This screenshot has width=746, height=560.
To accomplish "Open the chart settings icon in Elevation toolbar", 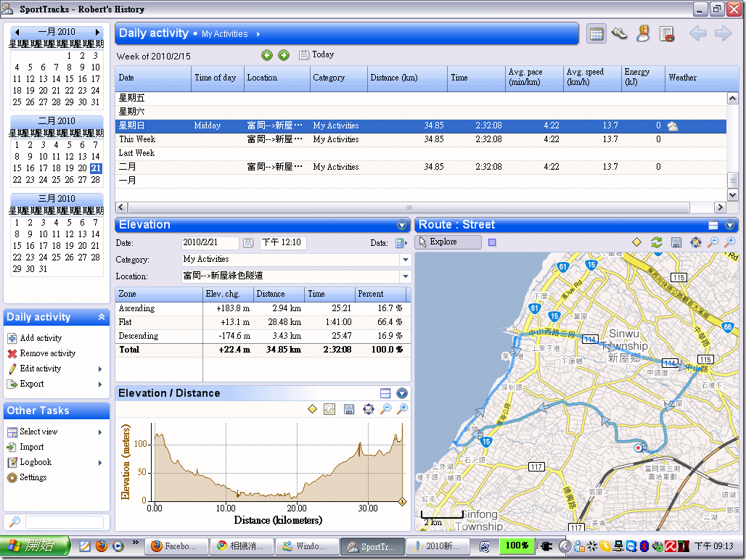I will point(329,409).
